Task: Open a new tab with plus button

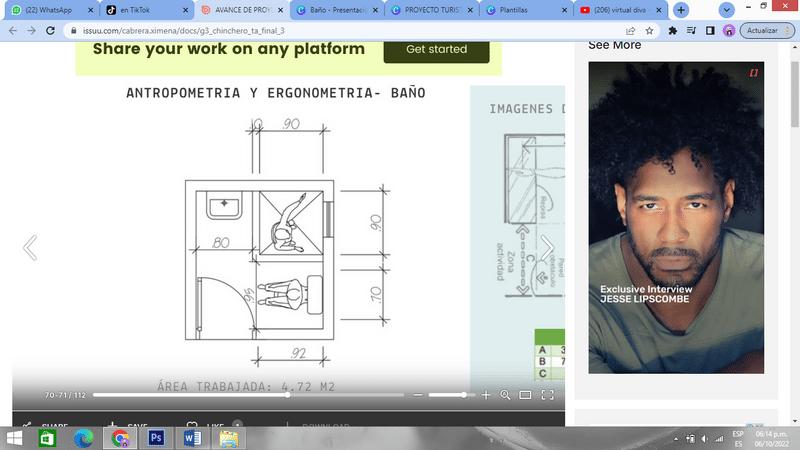Action: (681, 10)
